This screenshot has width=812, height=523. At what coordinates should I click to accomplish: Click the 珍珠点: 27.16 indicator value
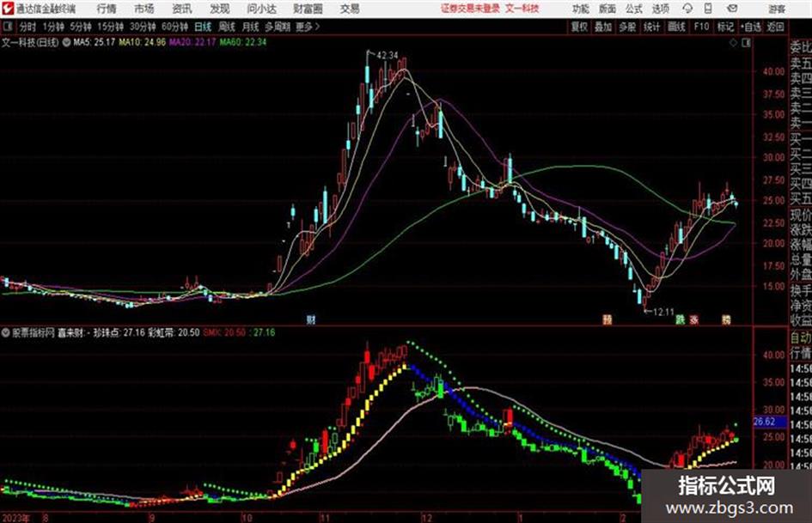coord(119,332)
